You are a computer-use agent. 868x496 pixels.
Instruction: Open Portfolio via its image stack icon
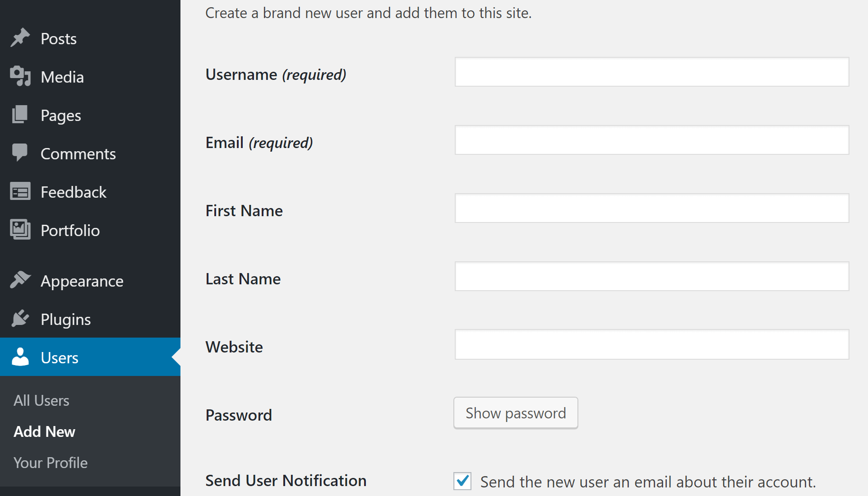coord(20,230)
